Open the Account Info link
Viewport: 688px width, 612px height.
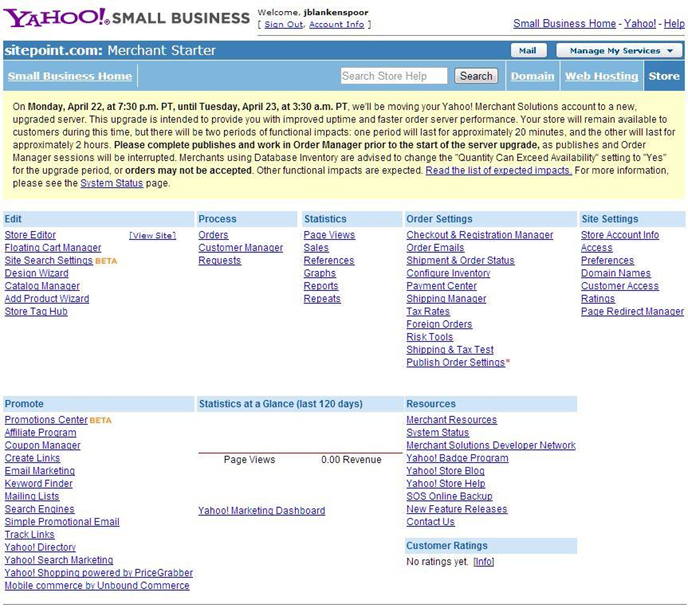coord(337,25)
